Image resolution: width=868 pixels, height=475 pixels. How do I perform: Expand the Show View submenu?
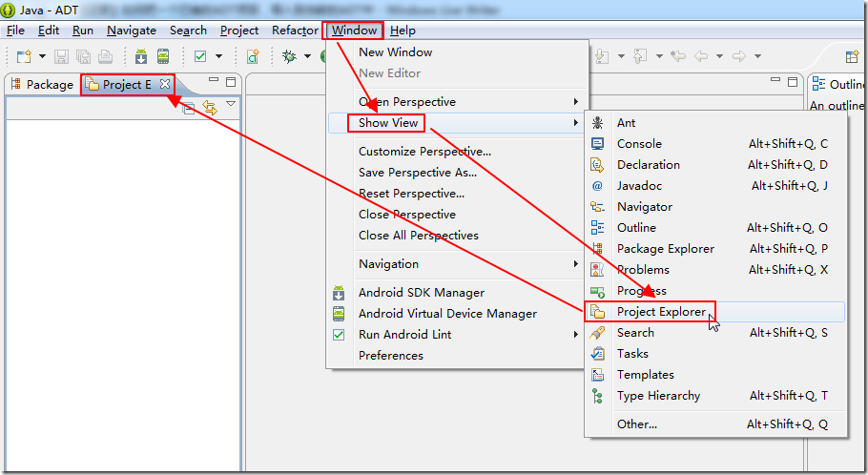pos(456,123)
